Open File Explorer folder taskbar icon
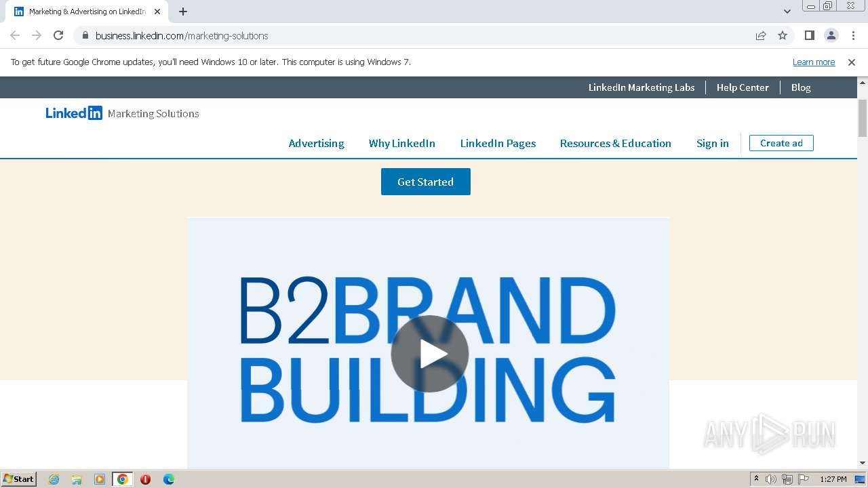The width and height of the screenshot is (868, 488). pyautogui.click(x=77, y=479)
